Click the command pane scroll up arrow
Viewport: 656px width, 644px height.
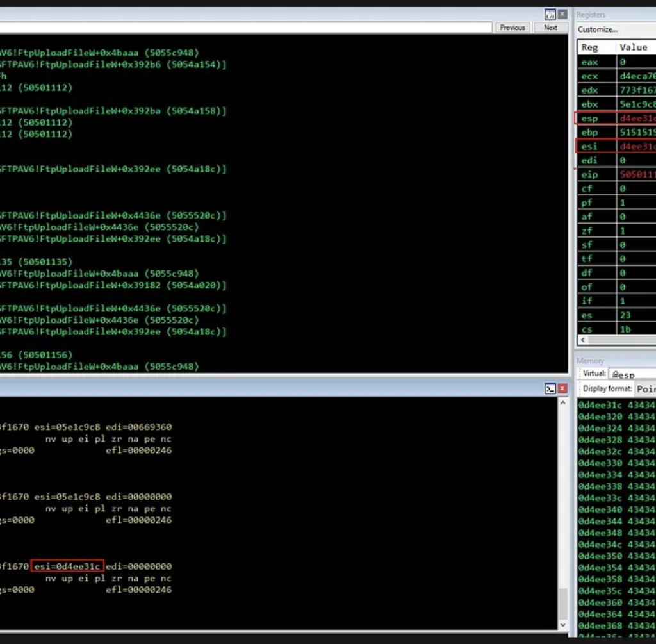[x=563, y=403]
